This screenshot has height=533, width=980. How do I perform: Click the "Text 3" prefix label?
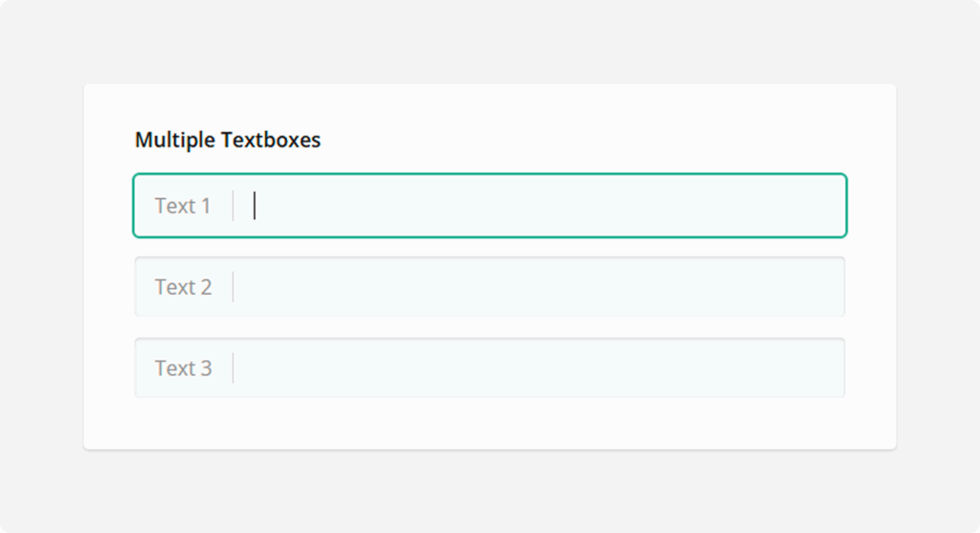(x=183, y=368)
